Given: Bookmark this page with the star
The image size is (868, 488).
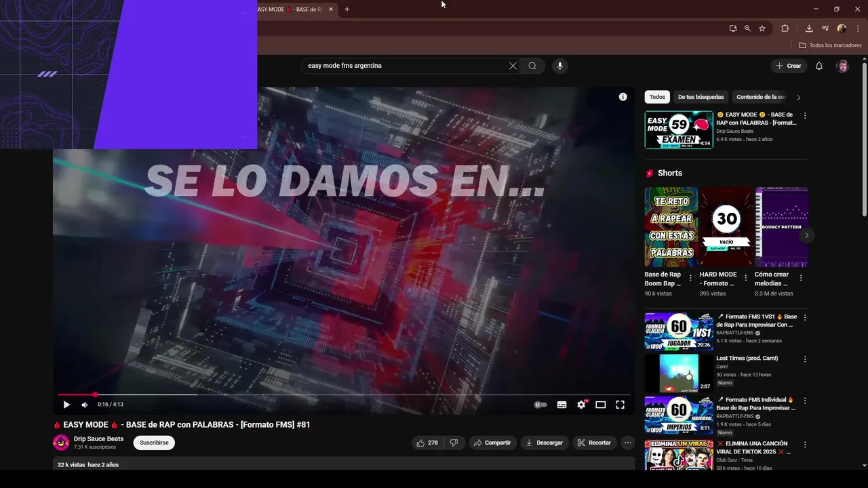Looking at the screenshot, I should tap(762, 28).
